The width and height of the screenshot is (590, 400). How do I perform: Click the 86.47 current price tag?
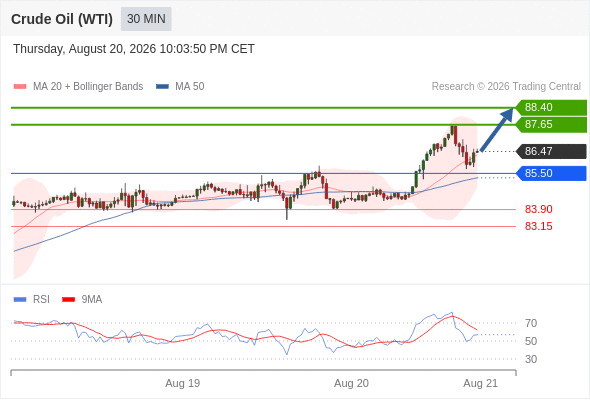[x=551, y=151]
